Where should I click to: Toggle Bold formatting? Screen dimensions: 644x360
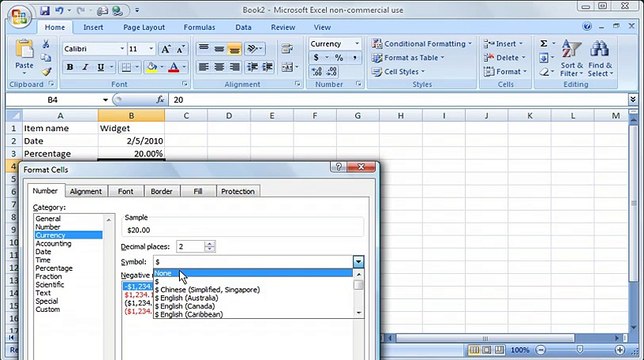70,67
